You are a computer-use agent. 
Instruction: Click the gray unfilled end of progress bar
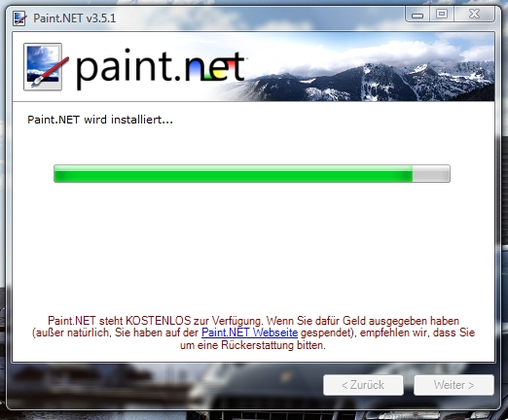[431, 174]
